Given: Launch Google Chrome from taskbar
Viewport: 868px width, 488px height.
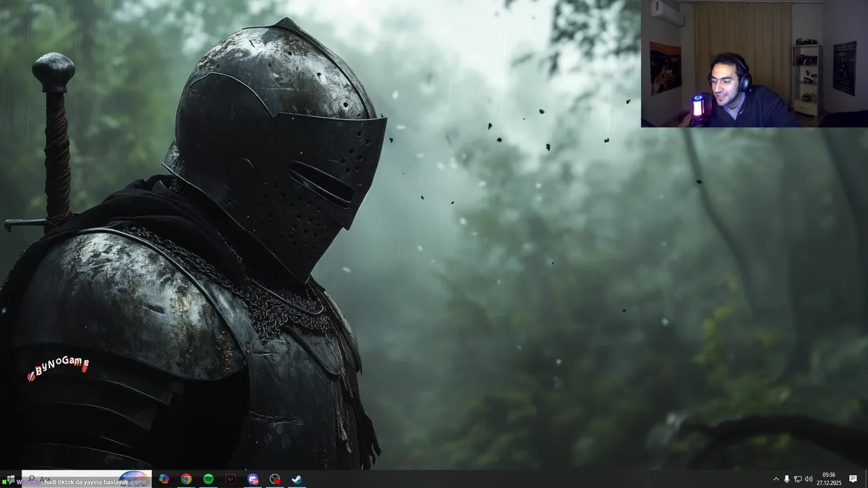Looking at the screenshot, I should [186, 479].
